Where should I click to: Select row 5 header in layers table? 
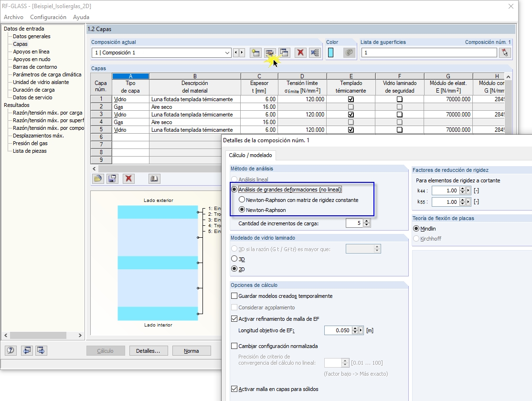pos(101,129)
